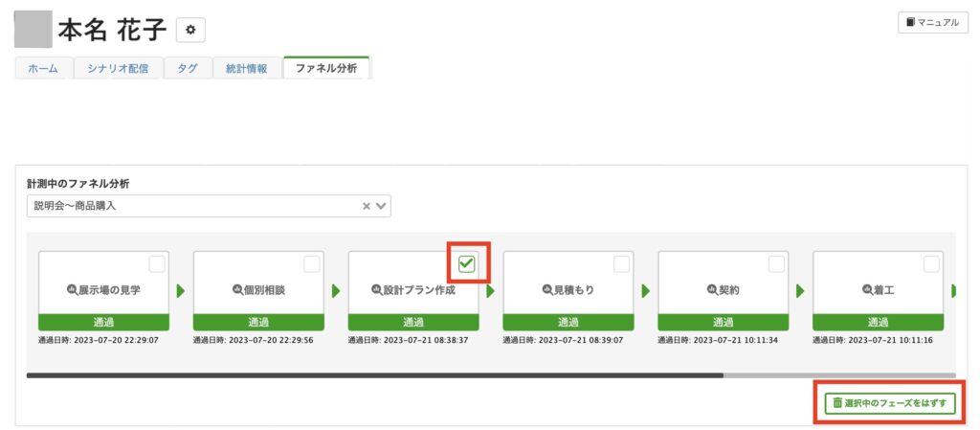Switch to the シナリオ配信 tab
Screen dimensions: 980x430
pos(118,68)
